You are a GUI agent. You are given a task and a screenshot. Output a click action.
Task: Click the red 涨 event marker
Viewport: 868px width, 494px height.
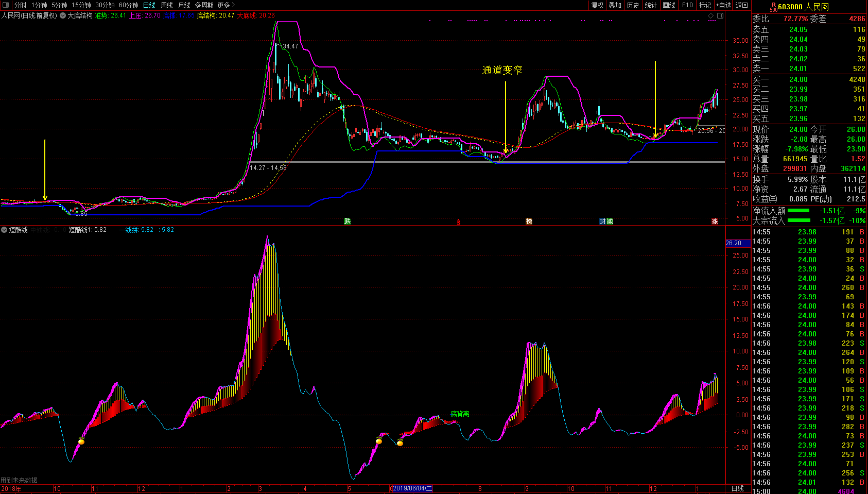pyautogui.click(x=715, y=222)
